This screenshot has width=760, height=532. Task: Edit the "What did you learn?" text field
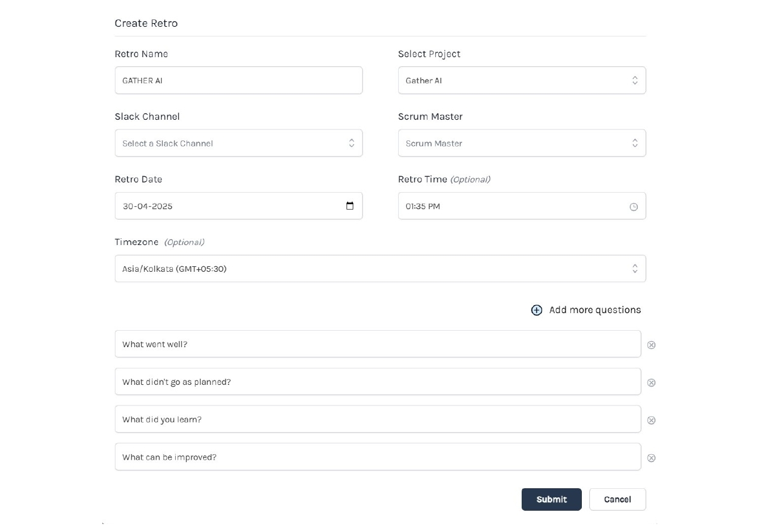point(378,419)
